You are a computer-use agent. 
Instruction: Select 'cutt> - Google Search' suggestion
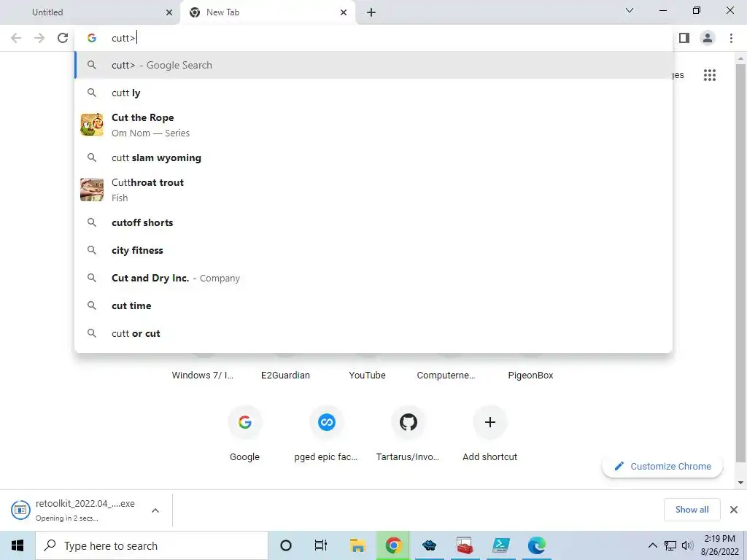tap(373, 65)
